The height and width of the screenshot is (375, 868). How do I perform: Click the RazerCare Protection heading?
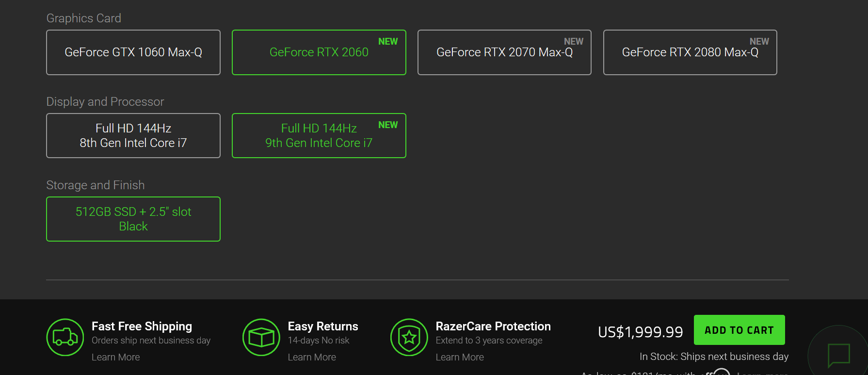pyautogui.click(x=493, y=326)
